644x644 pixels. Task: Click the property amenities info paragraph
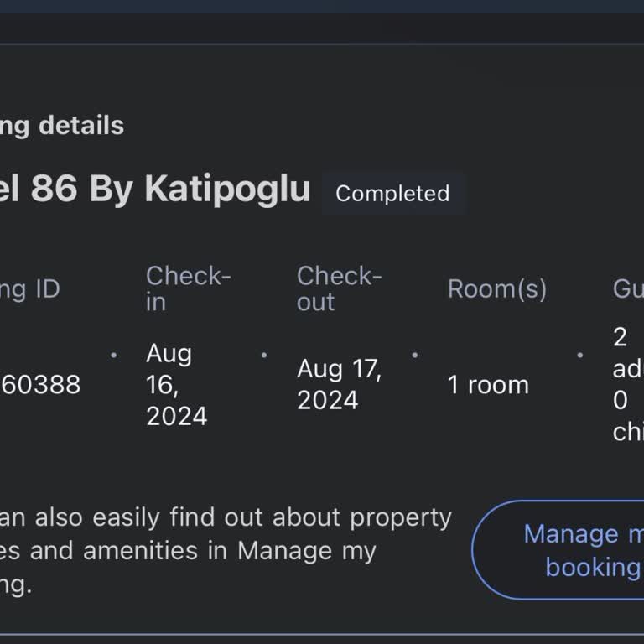pos(226,551)
